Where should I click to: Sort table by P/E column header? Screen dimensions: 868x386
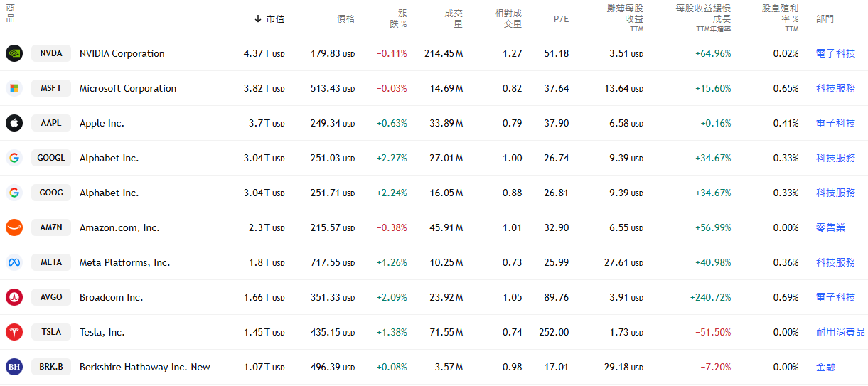tap(561, 19)
